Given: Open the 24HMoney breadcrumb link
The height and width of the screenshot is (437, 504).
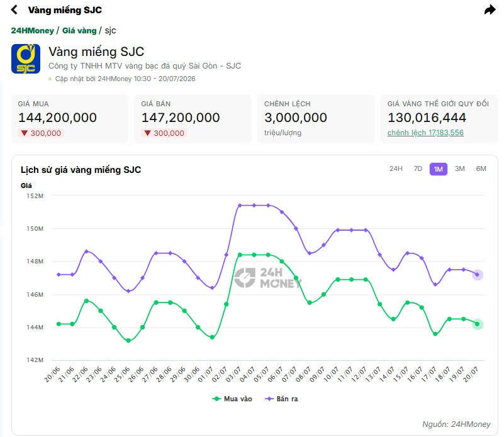Looking at the screenshot, I should coord(33,31).
